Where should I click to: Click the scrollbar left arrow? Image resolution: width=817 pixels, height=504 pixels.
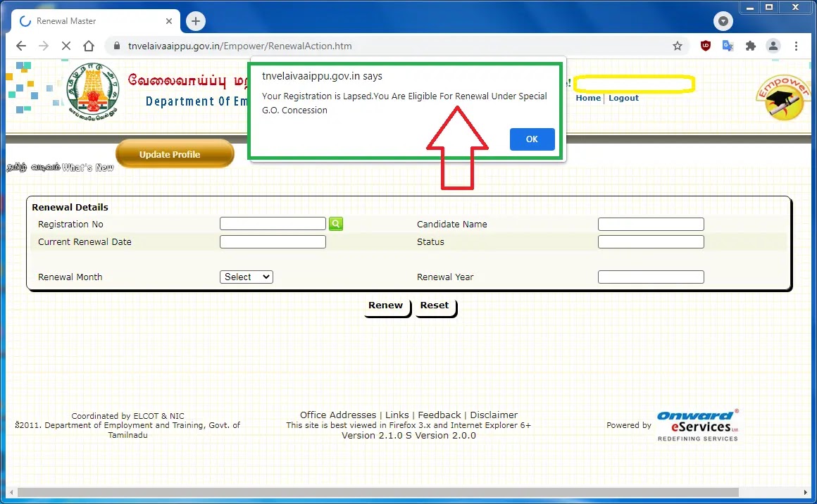click(11, 492)
